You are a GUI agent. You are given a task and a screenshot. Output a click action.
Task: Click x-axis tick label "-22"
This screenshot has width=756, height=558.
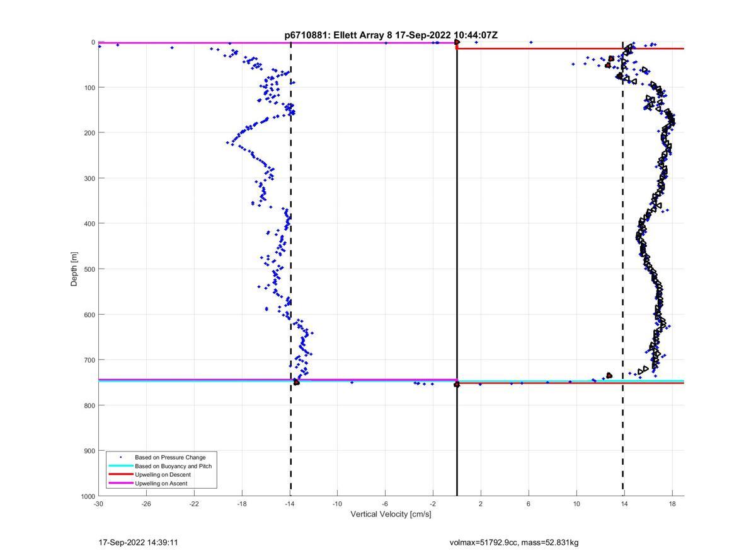pyautogui.click(x=194, y=504)
